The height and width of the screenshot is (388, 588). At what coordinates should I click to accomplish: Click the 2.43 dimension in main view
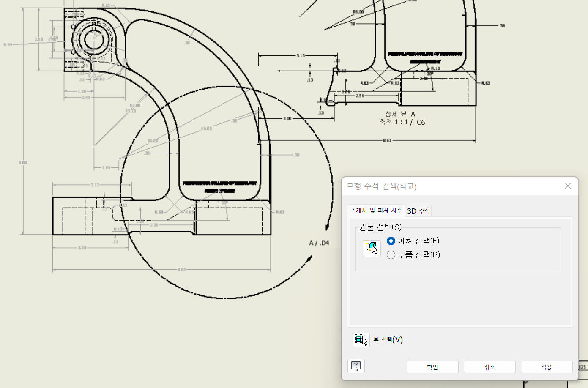(x=86, y=98)
